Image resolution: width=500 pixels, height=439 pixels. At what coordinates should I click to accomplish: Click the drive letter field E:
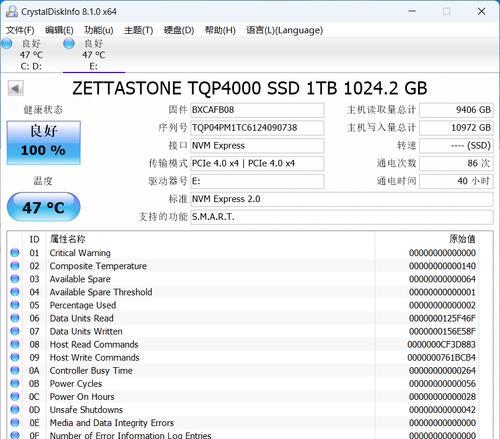257,181
